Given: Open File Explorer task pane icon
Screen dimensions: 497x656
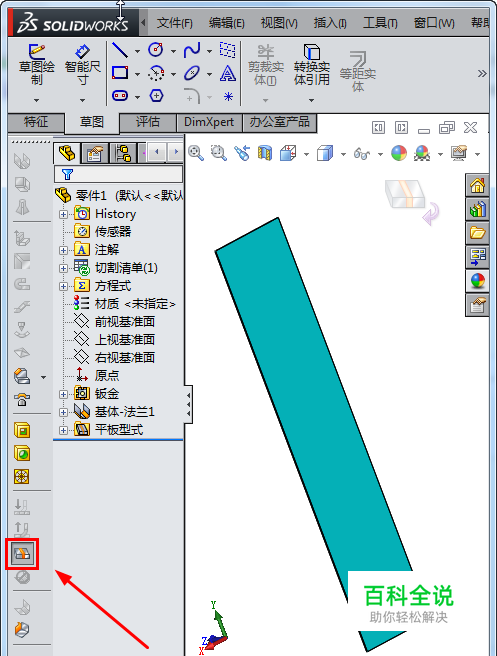Looking at the screenshot, I should 477,233.
